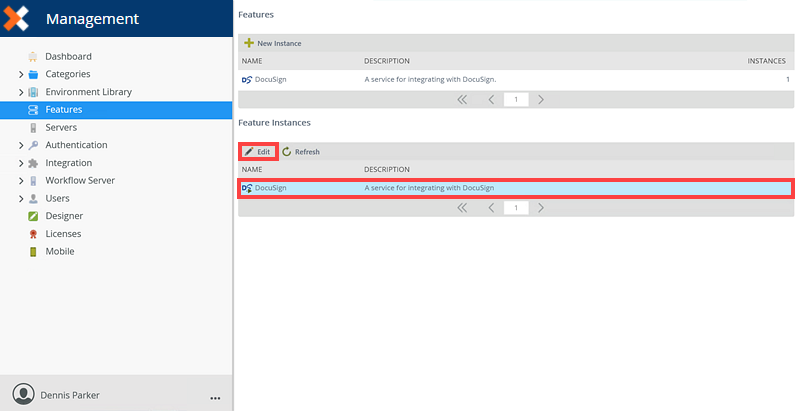The height and width of the screenshot is (411, 800).
Task: Click the Integration puzzle icon
Action: click(33, 163)
